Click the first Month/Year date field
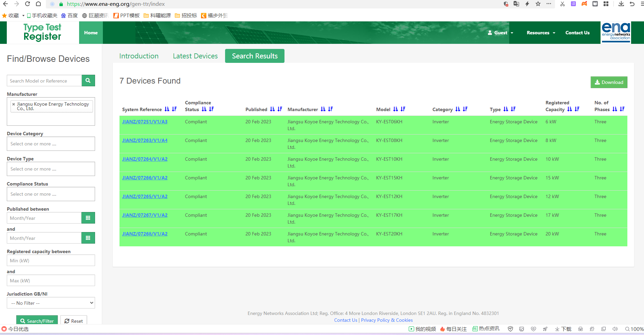This screenshot has height=335, width=644. [x=44, y=218]
